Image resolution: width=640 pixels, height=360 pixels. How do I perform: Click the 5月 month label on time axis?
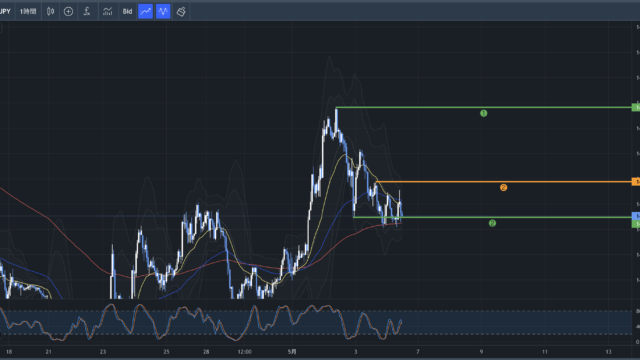(292, 351)
